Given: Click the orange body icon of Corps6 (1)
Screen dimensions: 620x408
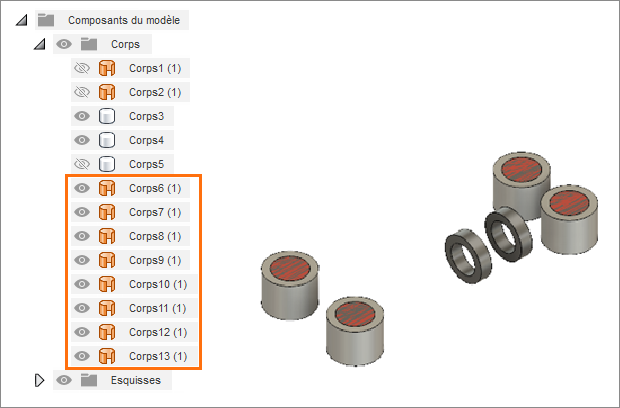Looking at the screenshot, I should (x=107, y=188).
